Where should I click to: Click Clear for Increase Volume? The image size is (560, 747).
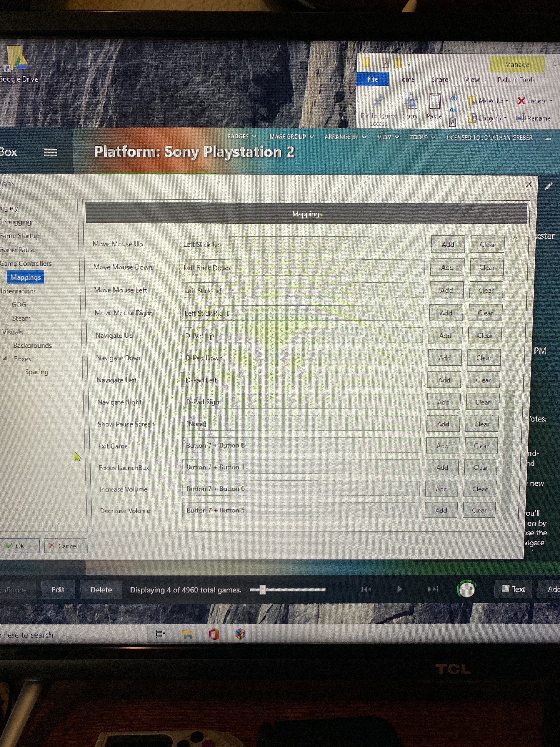point(480,489)
